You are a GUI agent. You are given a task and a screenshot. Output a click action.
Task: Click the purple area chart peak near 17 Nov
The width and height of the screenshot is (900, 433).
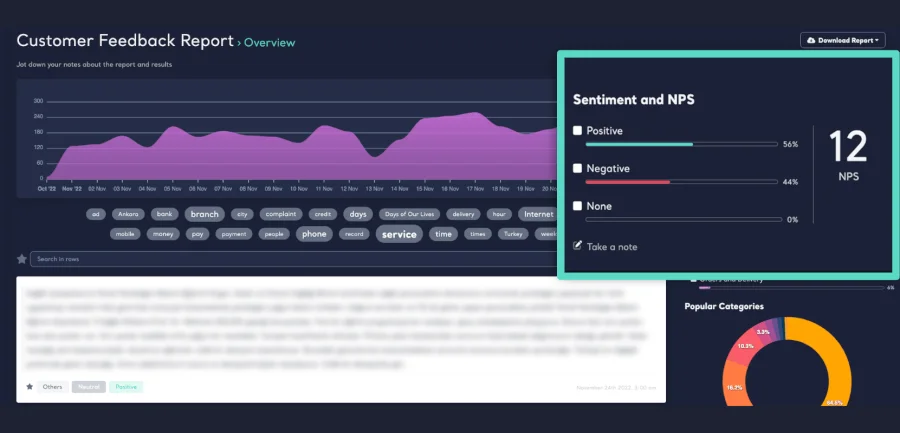pos(475,114)
